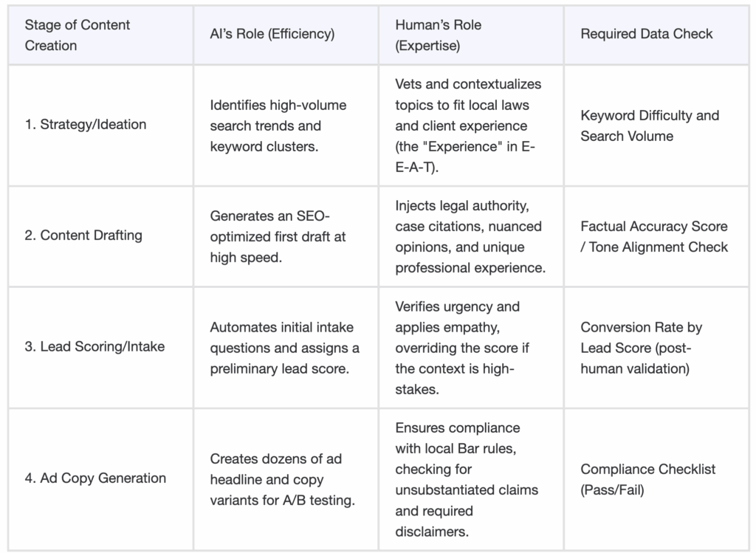Select the "Creates dozens of ad headline" cell

[282, 478]
